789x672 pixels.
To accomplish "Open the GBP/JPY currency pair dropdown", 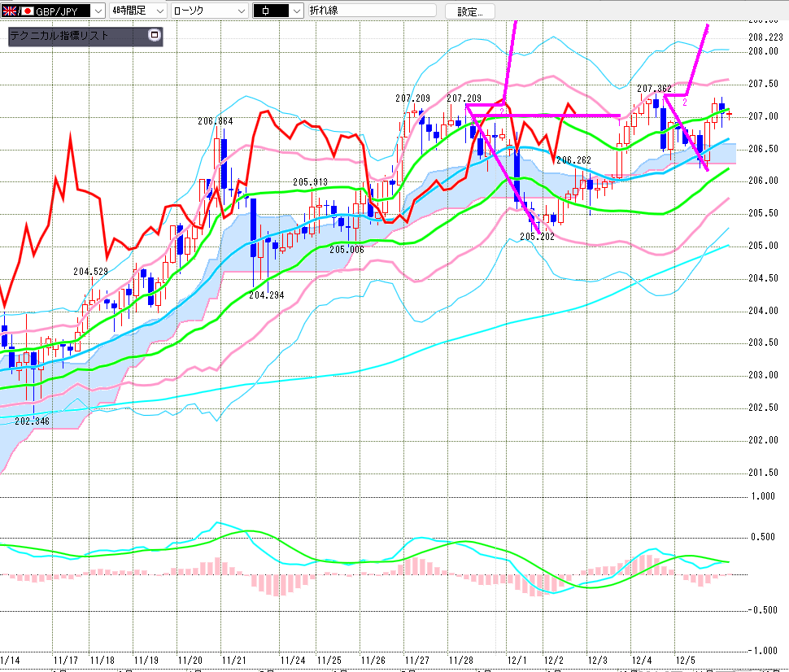I will (98, 11).
